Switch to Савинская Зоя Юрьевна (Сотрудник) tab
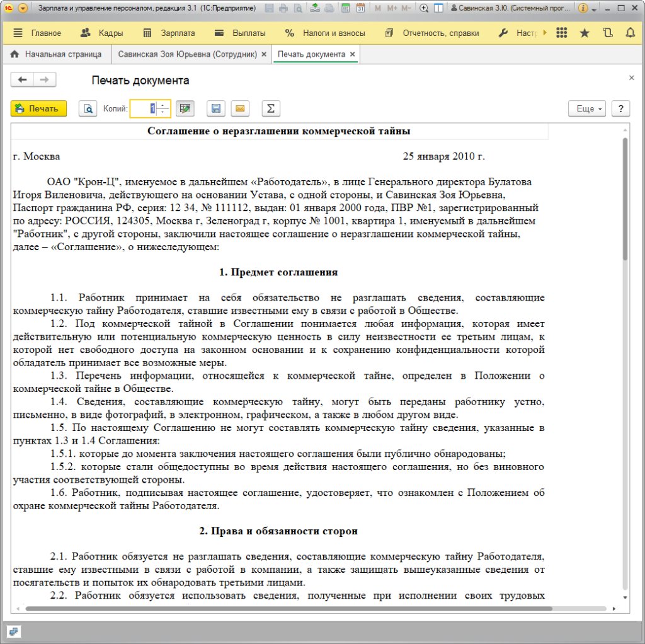Image resolution: width=645 pixels, height=644 pixels. click(x=188, y=54)
